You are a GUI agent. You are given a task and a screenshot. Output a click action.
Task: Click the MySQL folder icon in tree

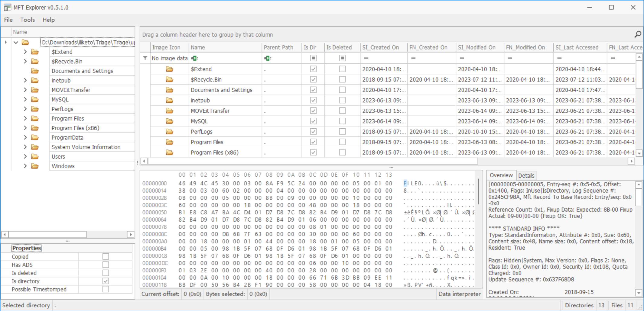coord(35,99)
